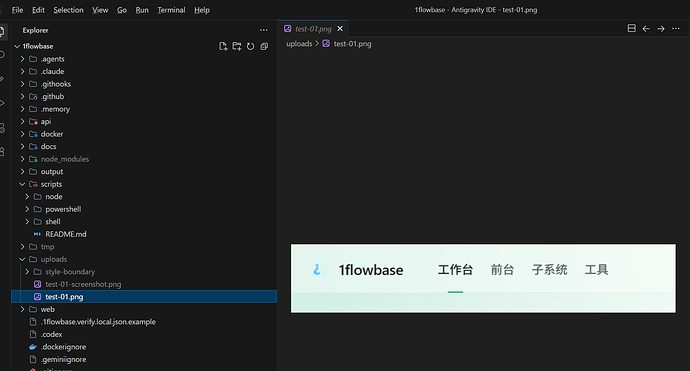
Task: Click the Markdown icon of README.md
Action: [37, 234]
